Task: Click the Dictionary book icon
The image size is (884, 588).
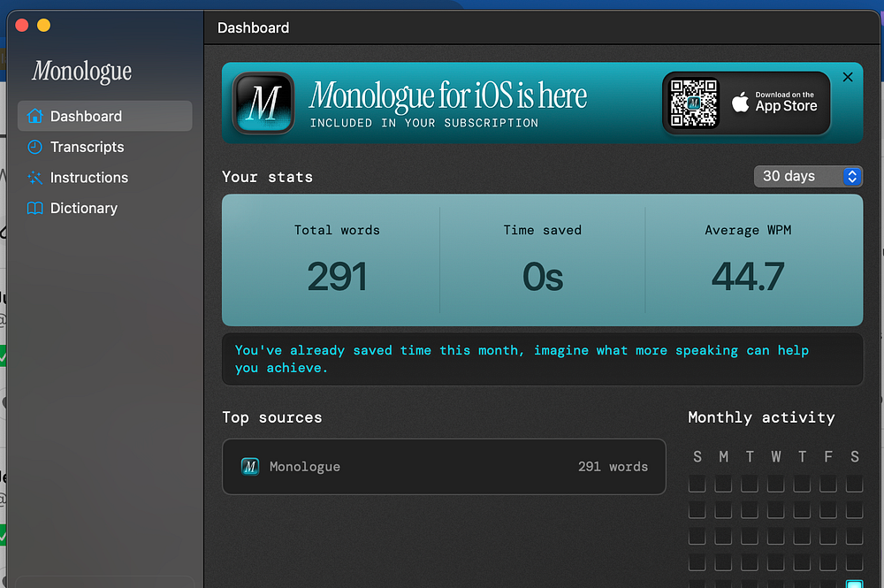Action: tap(35, 208)
